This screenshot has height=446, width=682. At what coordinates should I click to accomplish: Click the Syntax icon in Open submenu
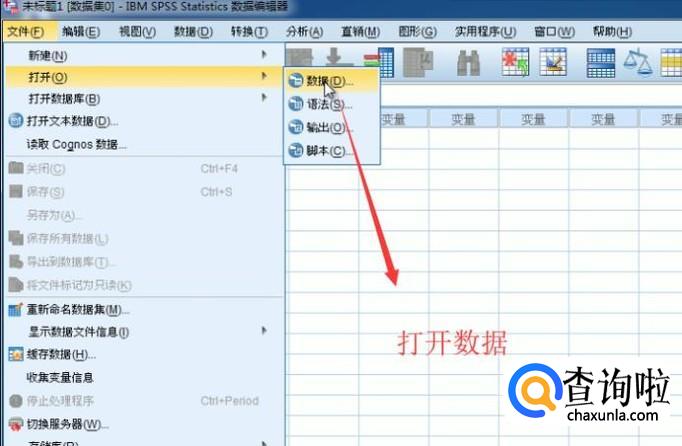pyautogui.click(x=296, y=104)
